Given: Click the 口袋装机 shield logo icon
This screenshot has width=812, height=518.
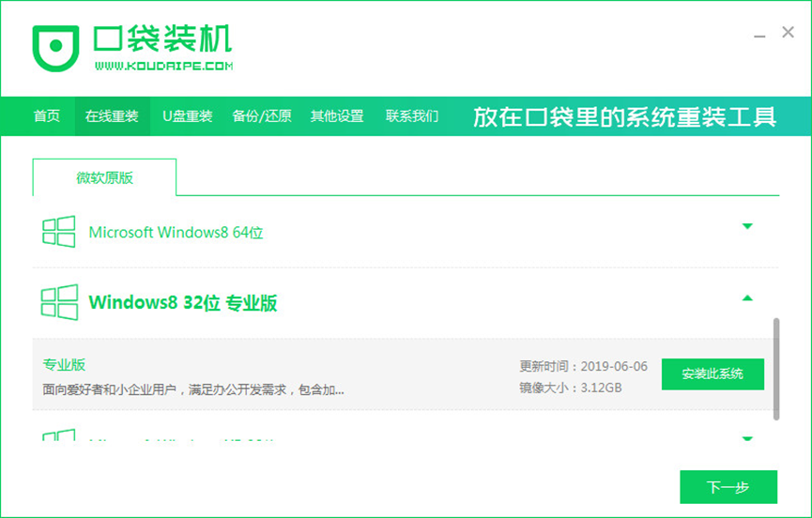Looking at the screenshot, I should [x=56, y=48].
